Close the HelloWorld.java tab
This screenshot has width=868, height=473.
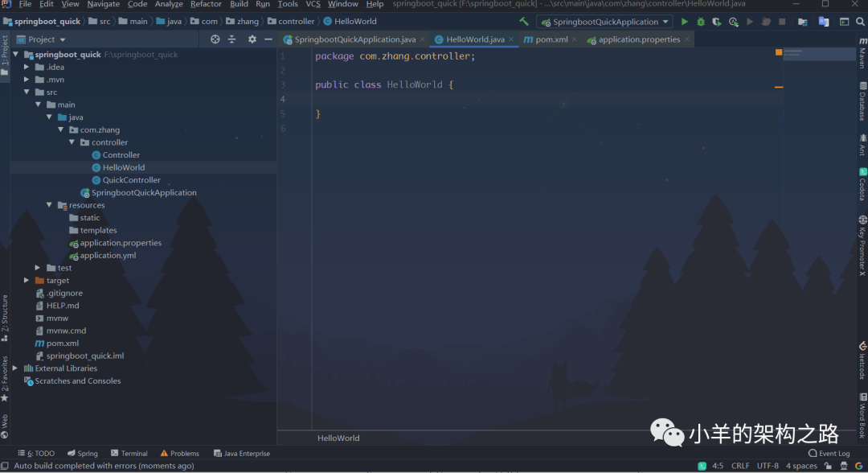pyautogui.click(x=511, y=39)
